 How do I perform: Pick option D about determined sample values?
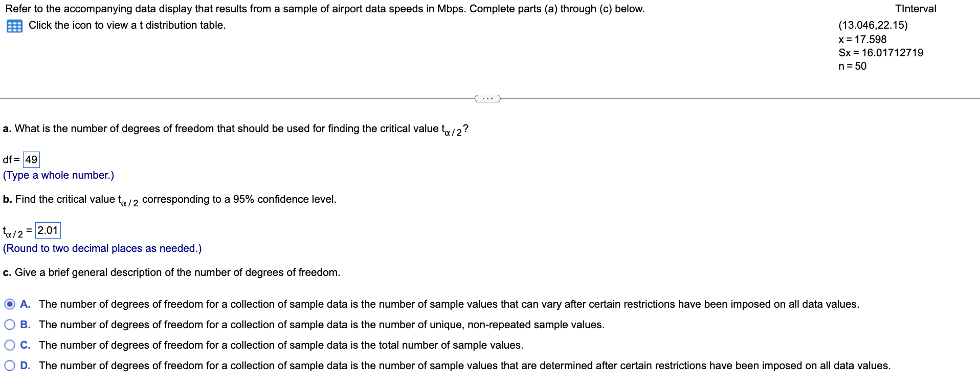tap(9, 365)
